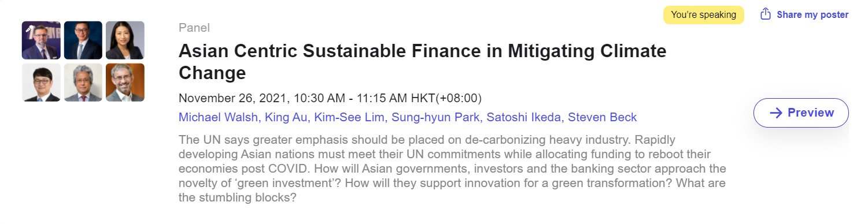Click photo of man with black-rimmed glasses
Screen dimensions: 868x224
41,83
